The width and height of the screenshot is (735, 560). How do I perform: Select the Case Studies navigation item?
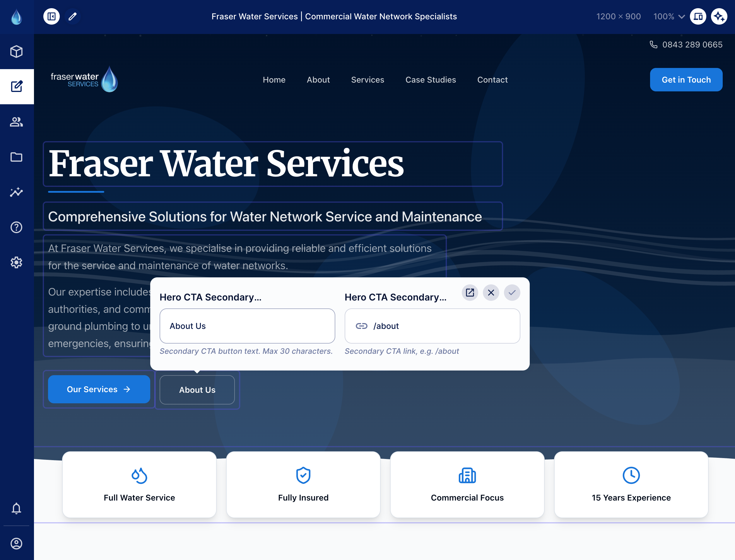click(x=430, y=80)
